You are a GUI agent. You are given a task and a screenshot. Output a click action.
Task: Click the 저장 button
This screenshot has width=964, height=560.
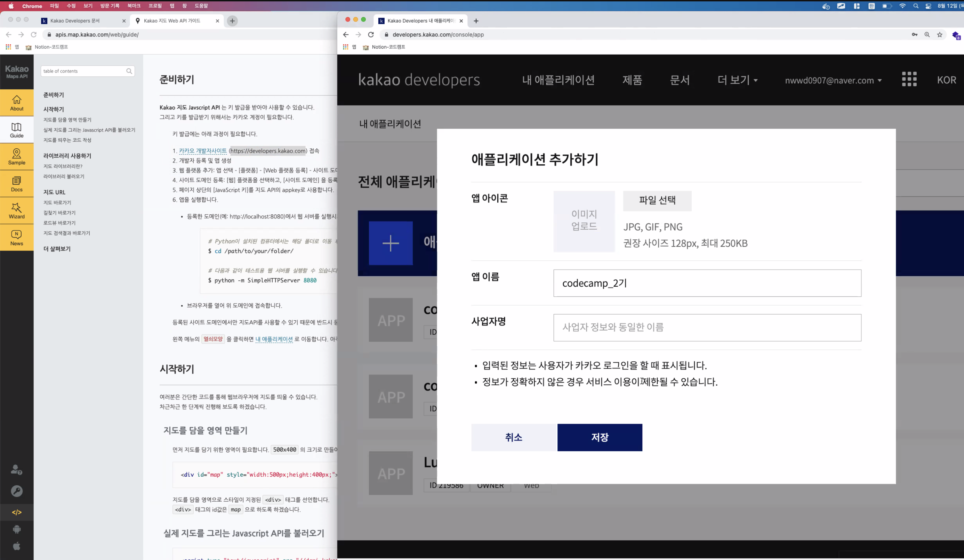[600, 437]
